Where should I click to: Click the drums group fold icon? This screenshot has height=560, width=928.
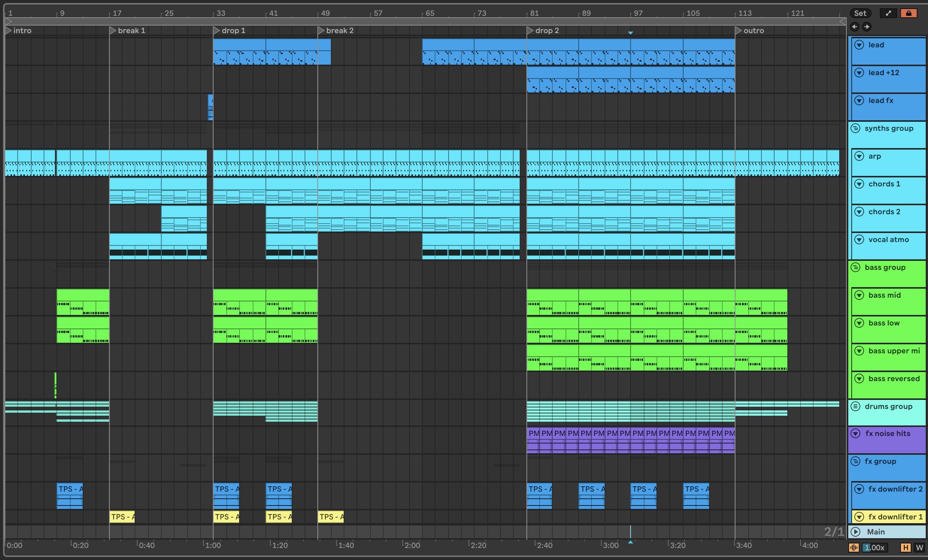(x=856, y=406)
